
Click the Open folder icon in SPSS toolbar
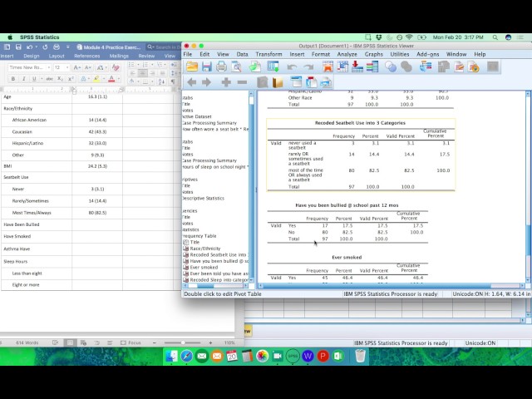point(192,66)
